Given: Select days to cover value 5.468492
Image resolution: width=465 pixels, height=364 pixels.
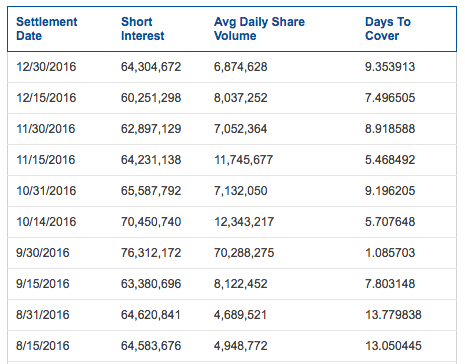Looking at the screenshot, I should coord(390,160).
